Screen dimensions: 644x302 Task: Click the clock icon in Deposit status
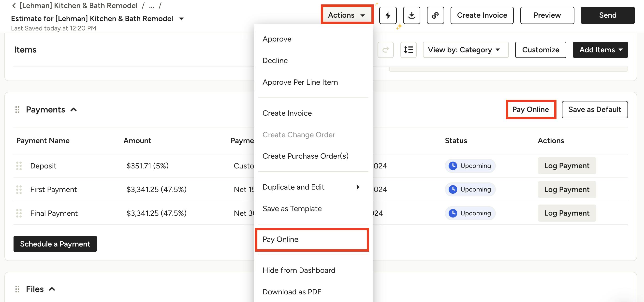453,166
